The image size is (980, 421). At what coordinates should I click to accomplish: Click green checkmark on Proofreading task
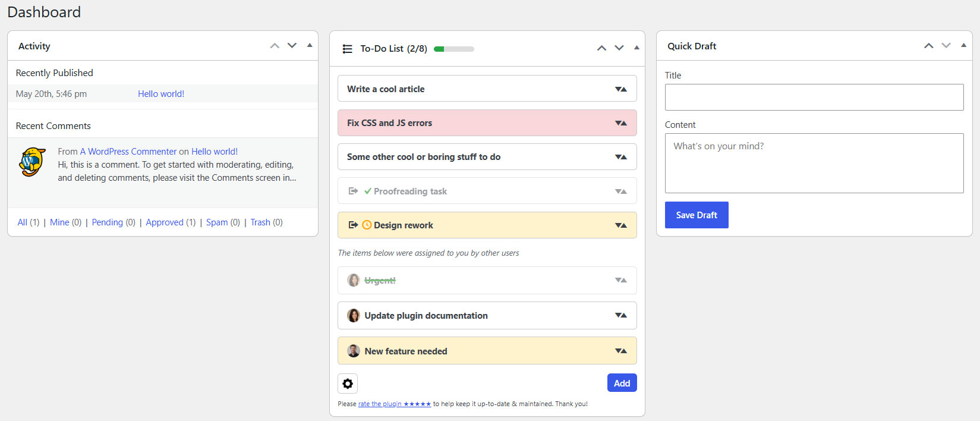tap(368, 191)
